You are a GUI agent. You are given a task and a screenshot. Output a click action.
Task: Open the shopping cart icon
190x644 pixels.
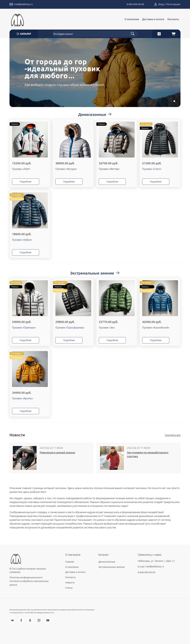pos(173,34)
